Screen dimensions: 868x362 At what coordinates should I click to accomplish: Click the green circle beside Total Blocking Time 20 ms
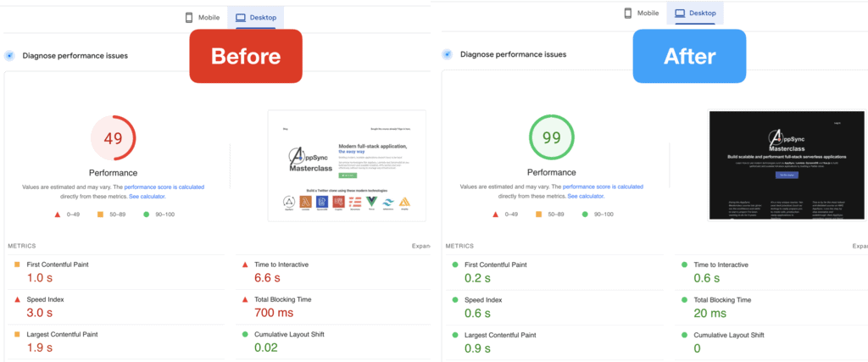pyautogui.click(x=684, y=300)
